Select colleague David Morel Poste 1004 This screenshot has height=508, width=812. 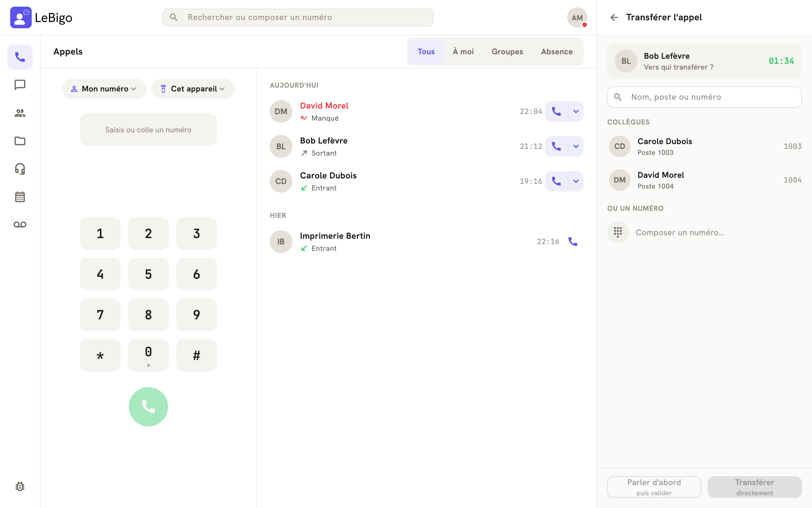[704, 180]
